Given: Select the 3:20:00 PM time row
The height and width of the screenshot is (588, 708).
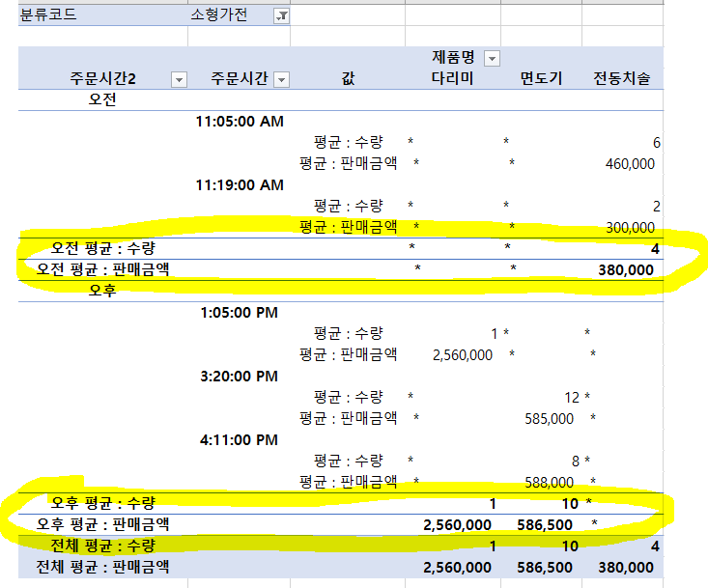Looking at the screenshot, I should [x=240, y=376].
